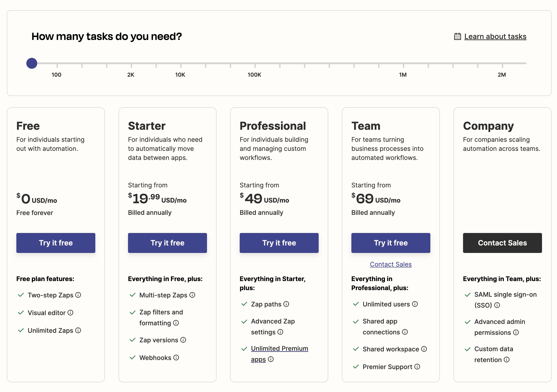
Task: Click the calendar icon beside Learn about tasks
Action: click(x=457, y=36)
